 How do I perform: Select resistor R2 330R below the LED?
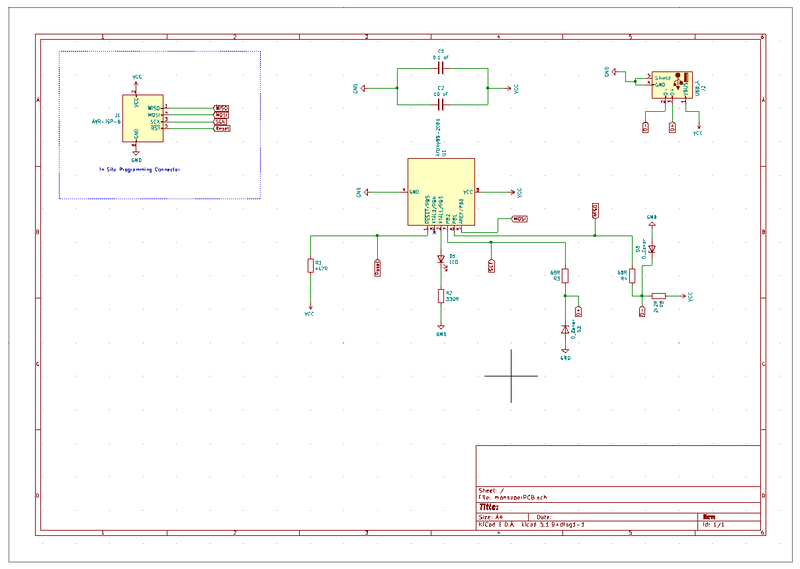tap(440, 295)
